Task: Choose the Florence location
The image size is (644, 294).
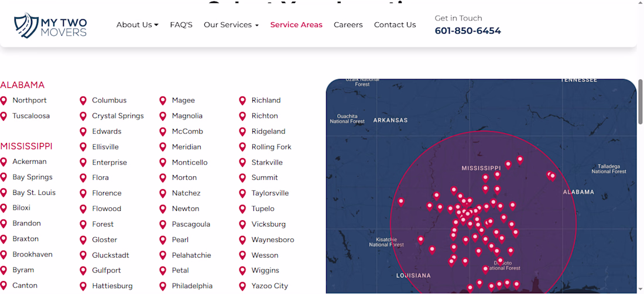Action: pyautogui.click(x=107, y=193)
